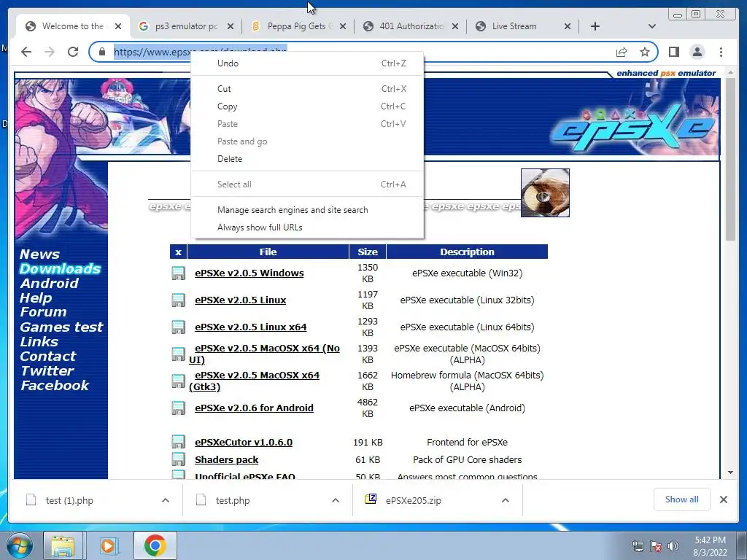Choose Cut in the context menu
The width and height of the screenshot is (747, 560).
pos(307,88)
